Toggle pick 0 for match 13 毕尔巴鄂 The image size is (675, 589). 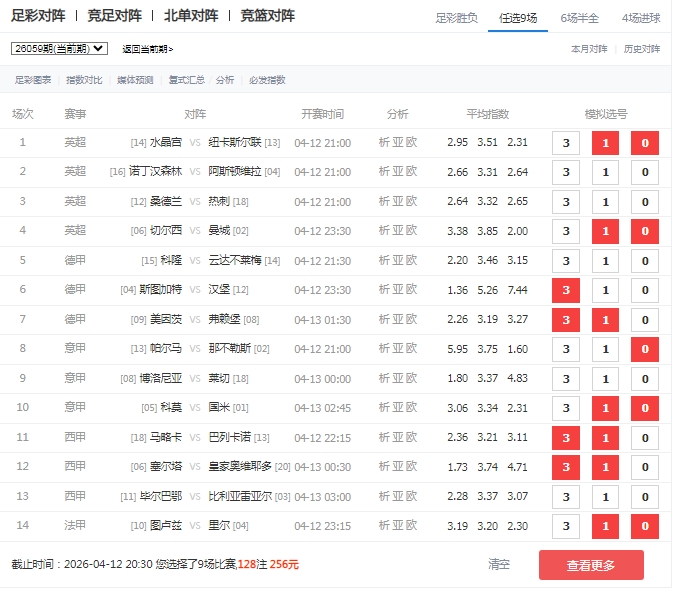[645, 497]
